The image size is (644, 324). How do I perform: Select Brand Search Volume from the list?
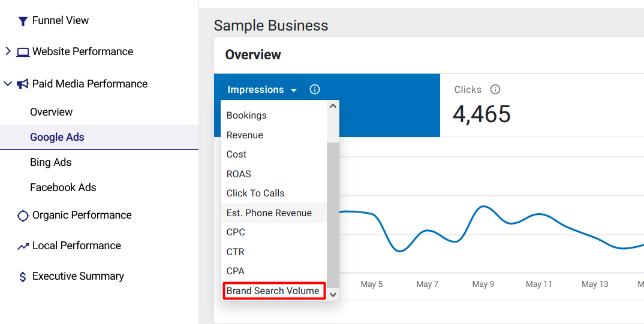tap(273, 291)
